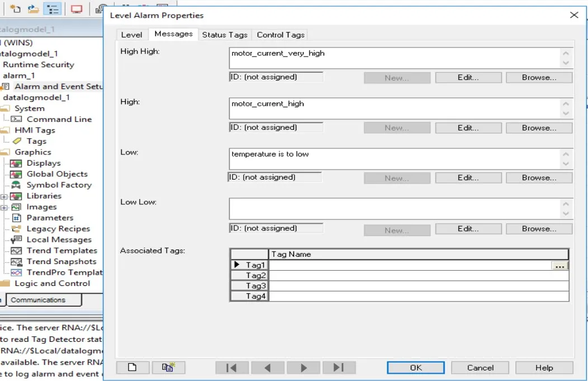Viewport: 588px width, 381px height.
Task: Select Logic and Control in tree
Action: (52, 284)
